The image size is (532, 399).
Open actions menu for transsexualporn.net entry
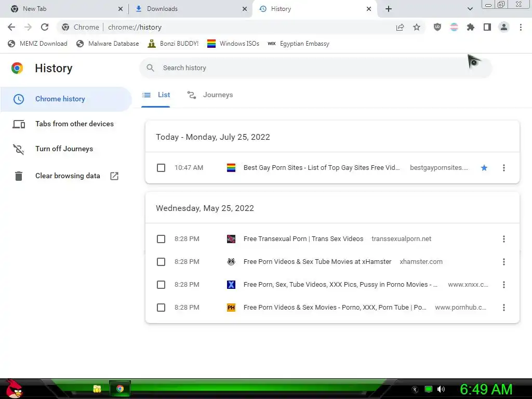tap(504, 239)
